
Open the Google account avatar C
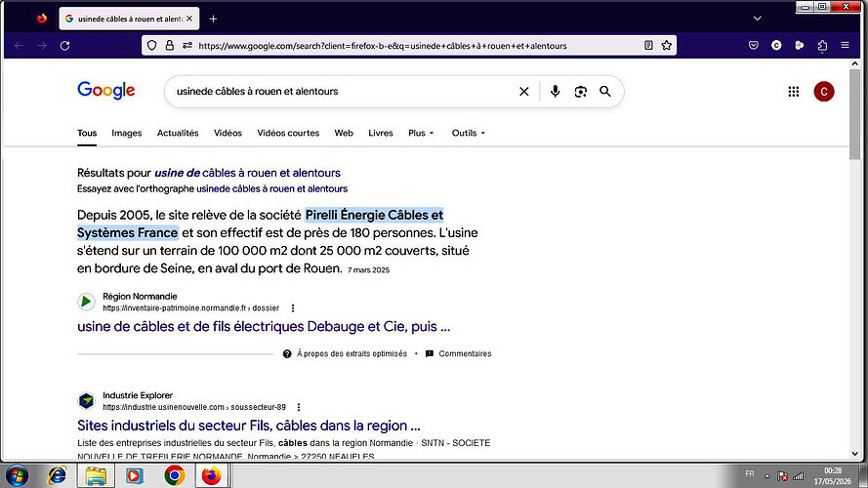pos(824,92)
